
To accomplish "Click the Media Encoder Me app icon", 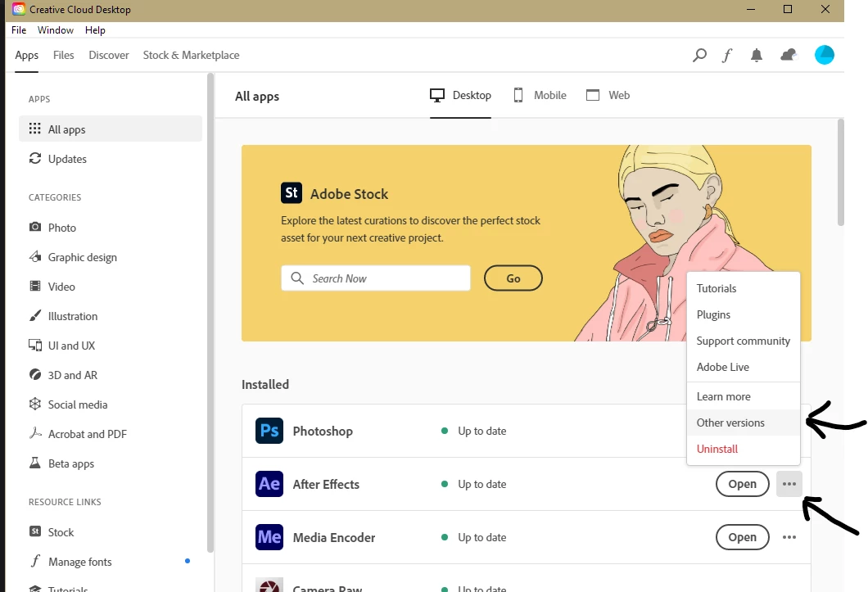I will coord(269,537).
